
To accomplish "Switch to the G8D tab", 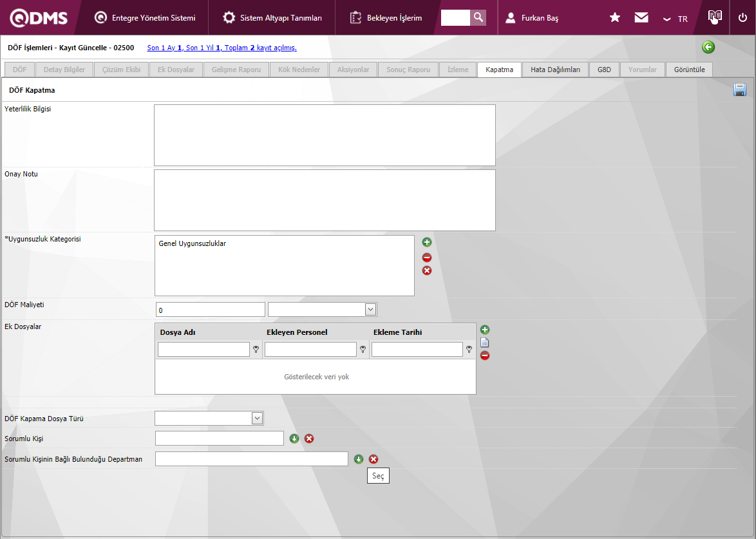I will tap(604, 70).
